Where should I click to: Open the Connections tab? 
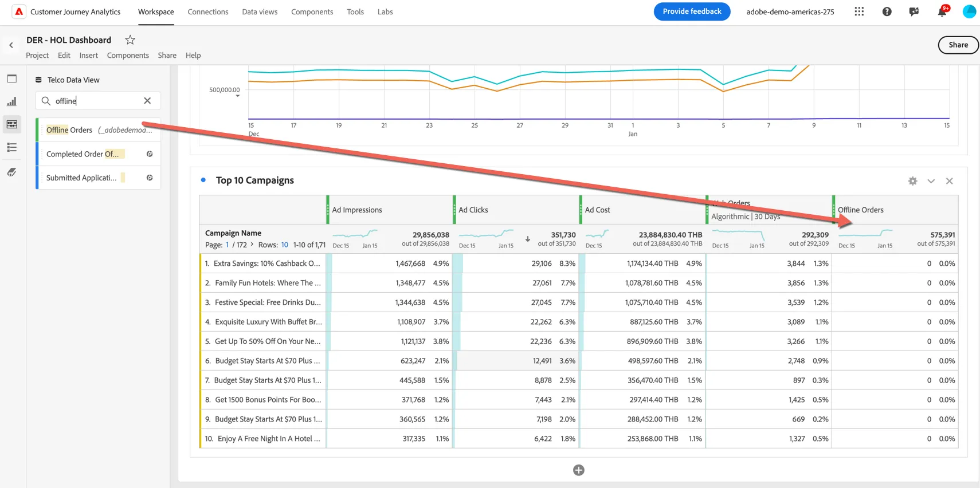(208, 11)
